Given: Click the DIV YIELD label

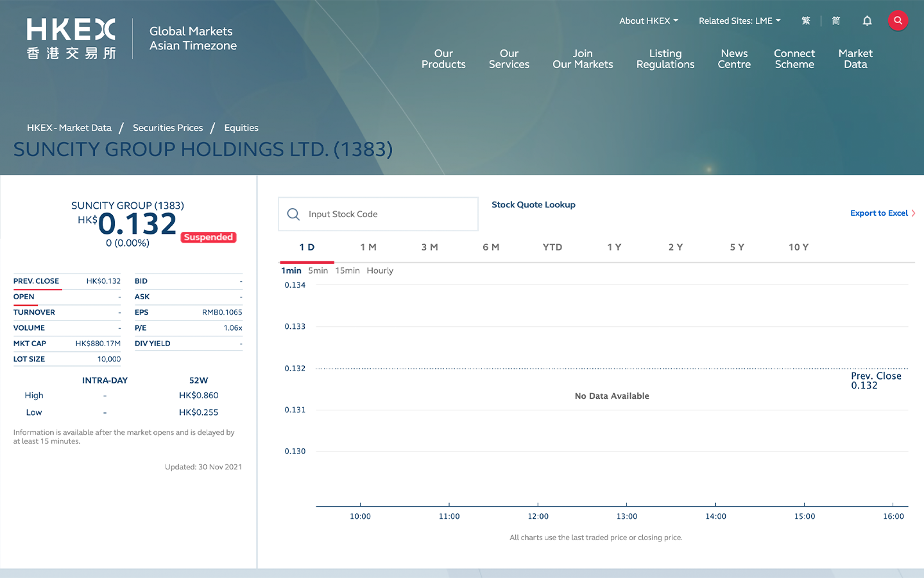Looking at the screenshot, I should [152, 344].
